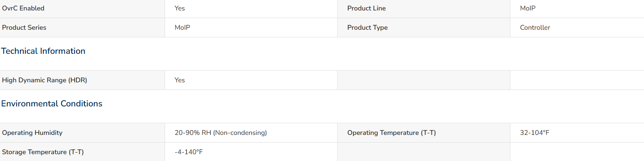644x161 pixels.
Task: Click the -4-140°F storage value
Action: [x=189, y=152]
